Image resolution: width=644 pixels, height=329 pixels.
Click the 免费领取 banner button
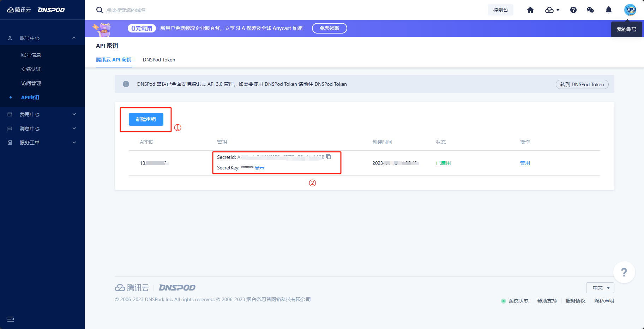[330, 28]
